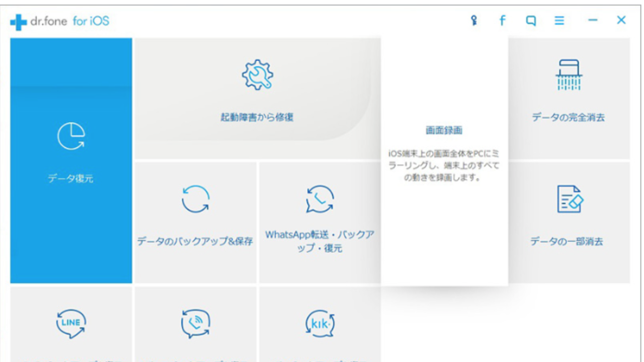Open the backup sync arrows icon
This screenshot has width=644, height=362.
(x=196, y=199)
